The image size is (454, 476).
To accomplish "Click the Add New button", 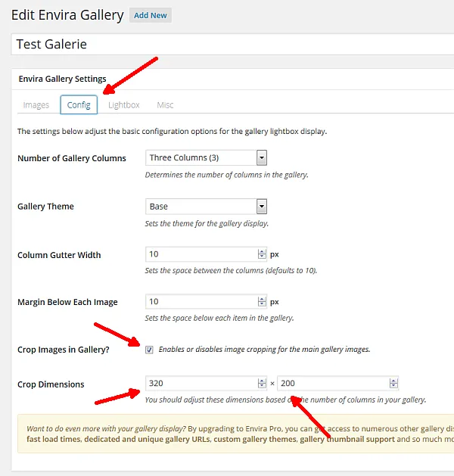I will [151, 15].
